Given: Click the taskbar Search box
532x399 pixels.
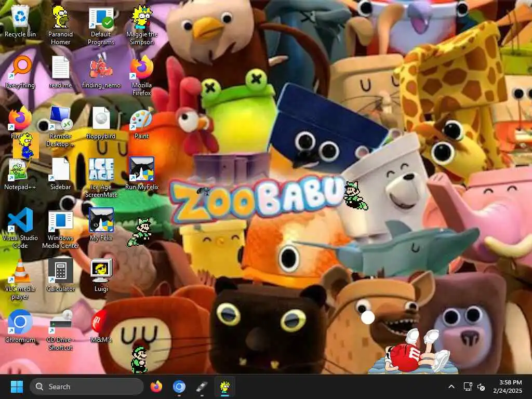Looking at the screenshot, I should pos(87,387).
